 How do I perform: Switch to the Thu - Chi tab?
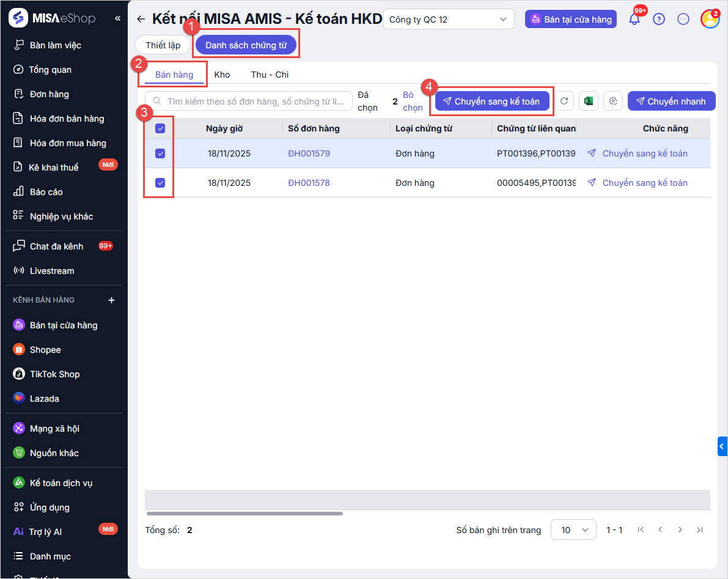click(x=270, y=75)
